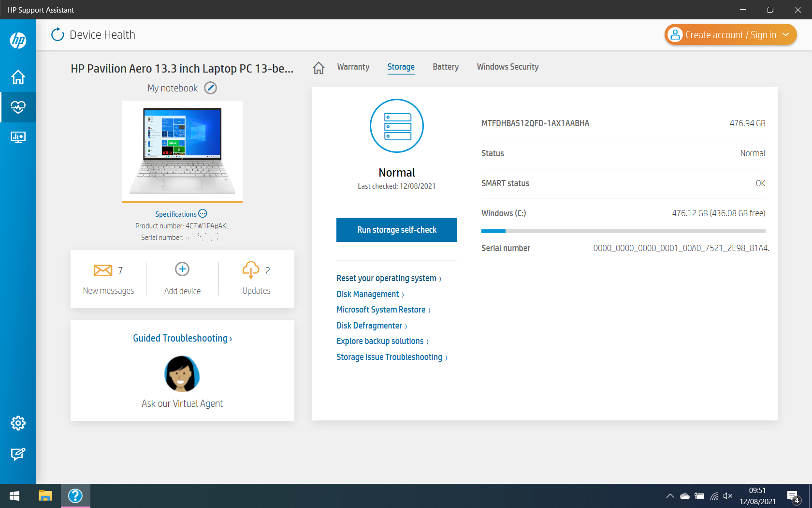Open Guided Troubleshooting link
The image size is (812, 508).
click(x=182, y=338)
